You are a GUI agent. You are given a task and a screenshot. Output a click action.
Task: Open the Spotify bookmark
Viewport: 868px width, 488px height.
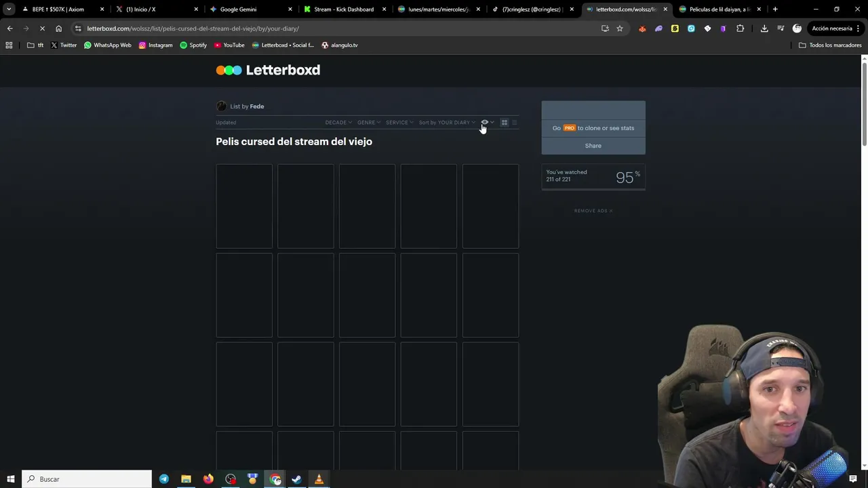click(193, 45)
